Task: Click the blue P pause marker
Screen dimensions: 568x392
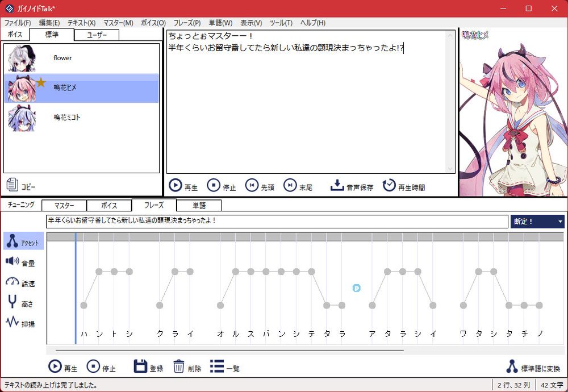Action: [x=357, y=288]
